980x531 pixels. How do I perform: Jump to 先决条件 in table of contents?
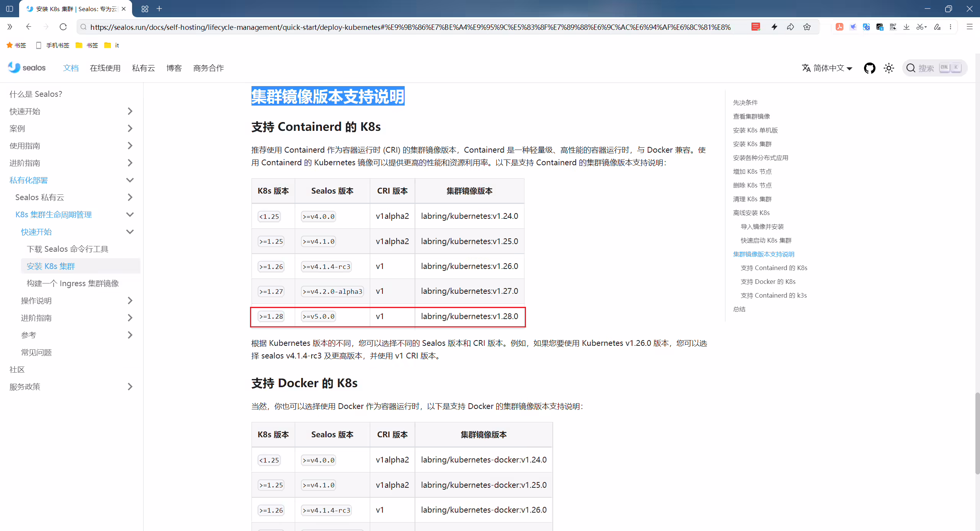[745, 103]
